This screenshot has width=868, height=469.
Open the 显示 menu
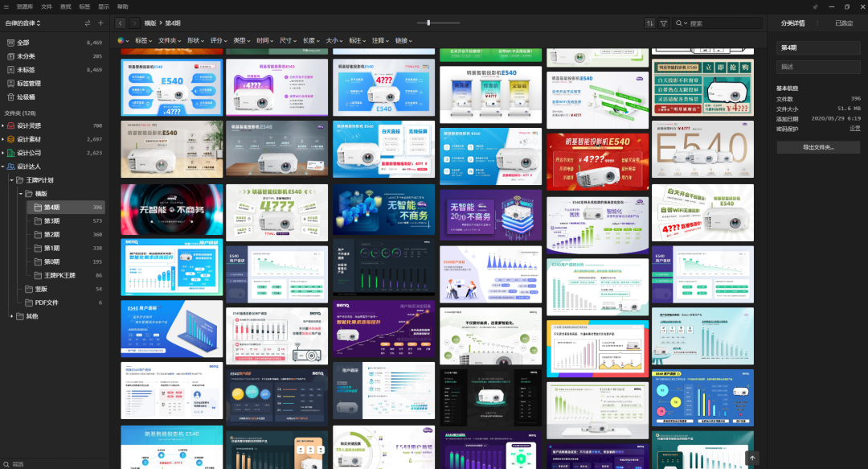104,6
